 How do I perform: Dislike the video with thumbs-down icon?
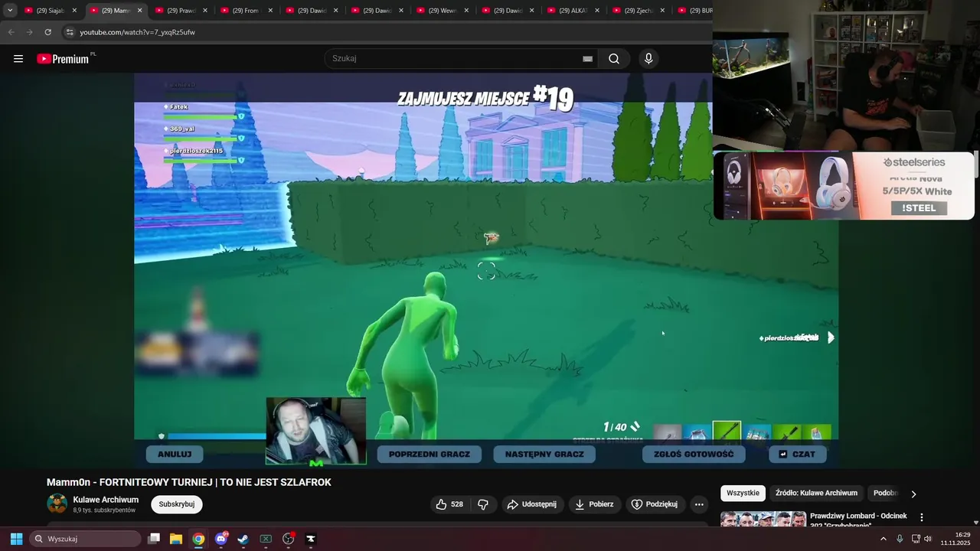pyautogui.click(x=483, y=504)
